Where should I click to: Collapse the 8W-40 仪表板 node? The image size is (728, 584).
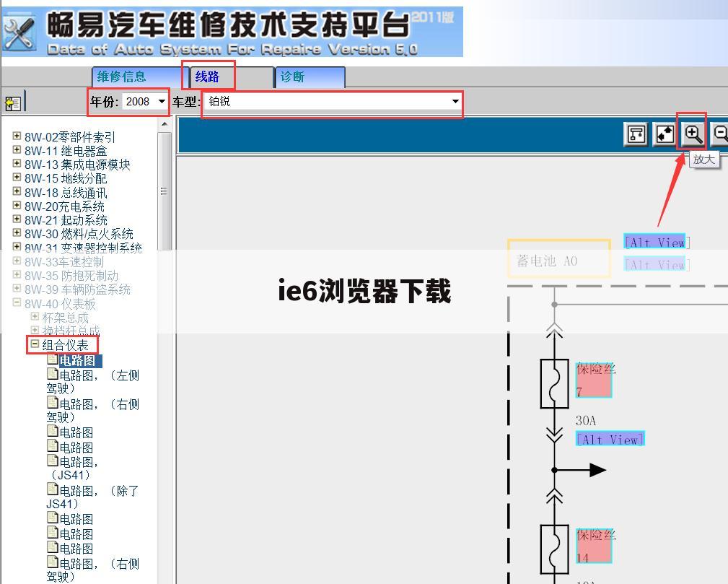point(17,302)
